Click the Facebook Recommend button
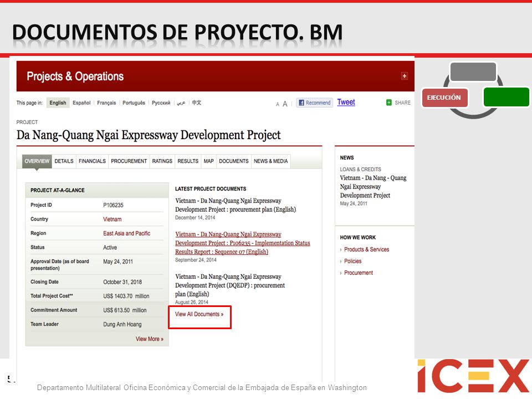The image size is (532, 399). pos(315,103)
